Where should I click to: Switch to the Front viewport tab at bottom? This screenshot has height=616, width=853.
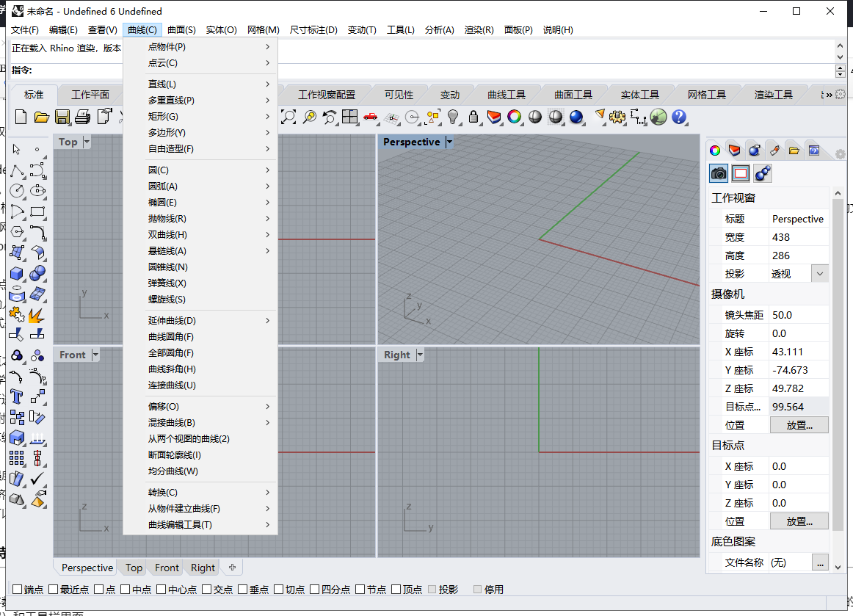click(x=167, y=568)
